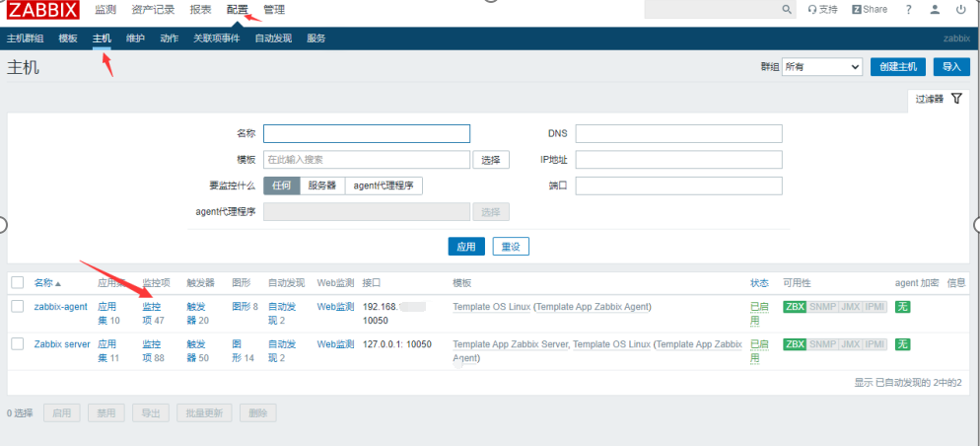Click 已启用 status for zabbix-agent
The width and height of the screenshot is (980, 446).
[x=759, y=314]
